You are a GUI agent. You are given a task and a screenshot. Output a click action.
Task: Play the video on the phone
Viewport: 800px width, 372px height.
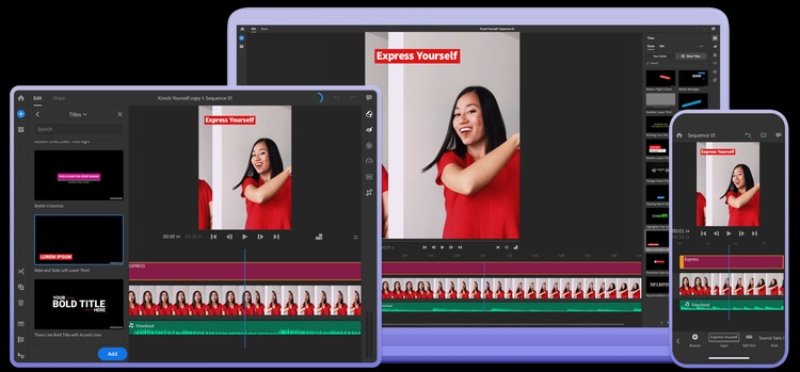coord(729,233)
